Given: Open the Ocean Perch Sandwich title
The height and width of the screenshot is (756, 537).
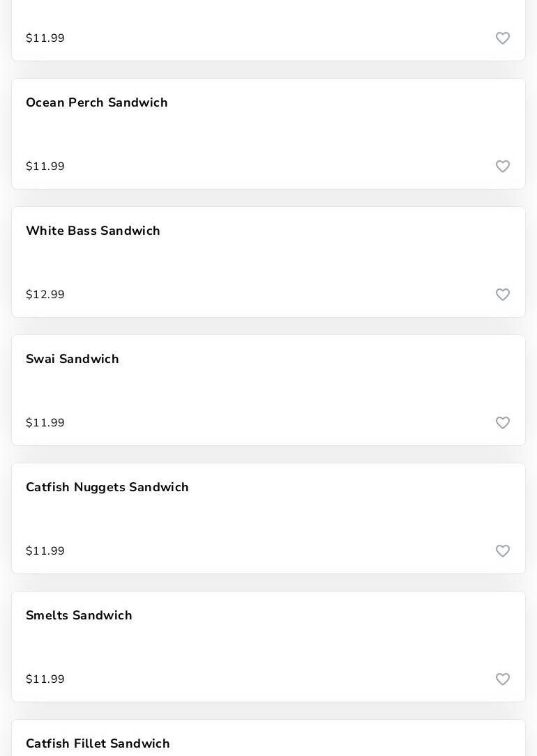Looking at the screenshot, I should [x=97, y=103].
